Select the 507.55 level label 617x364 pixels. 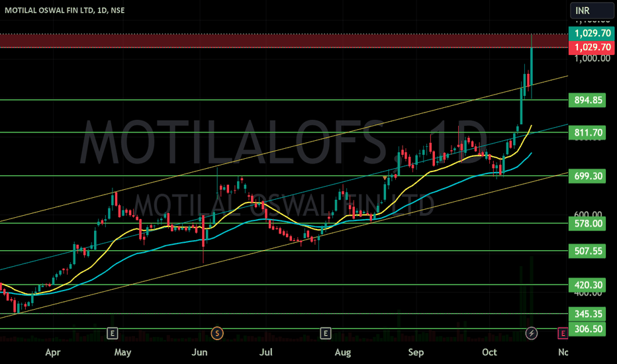(587, 251)
